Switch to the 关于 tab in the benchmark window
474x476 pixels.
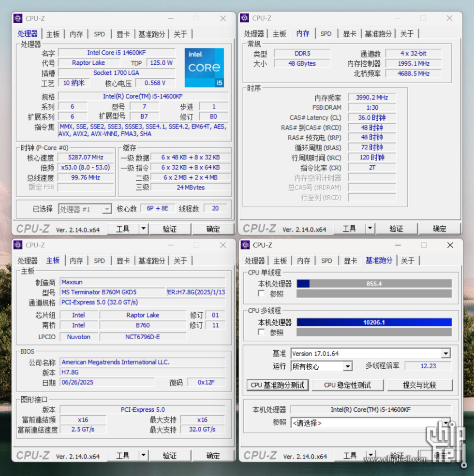pyautogui.click(x=407, y=260)
